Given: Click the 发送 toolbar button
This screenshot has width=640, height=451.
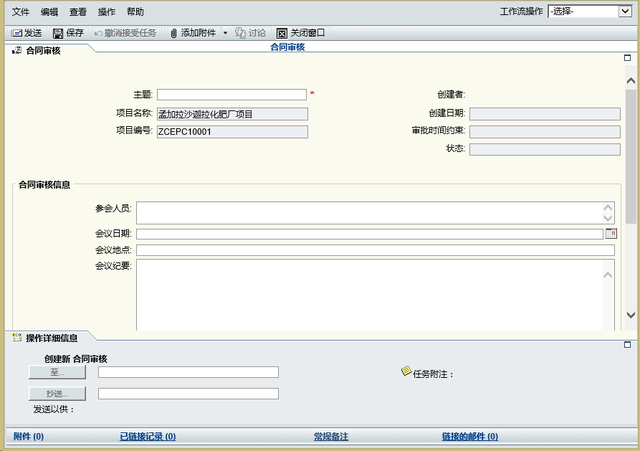Looking at the screenshot, I should click(27, 33).
